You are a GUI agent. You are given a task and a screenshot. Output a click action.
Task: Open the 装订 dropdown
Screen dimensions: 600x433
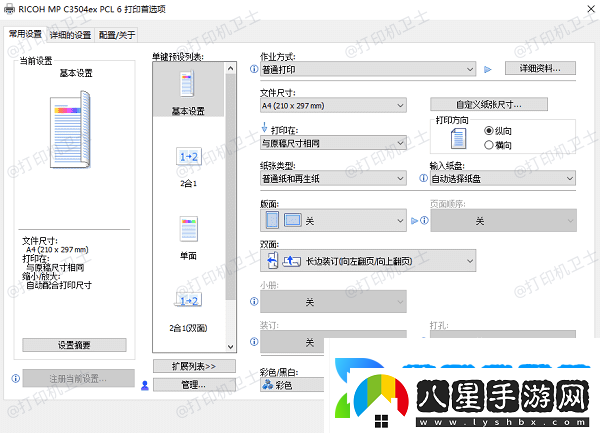[x=292, y=342]
